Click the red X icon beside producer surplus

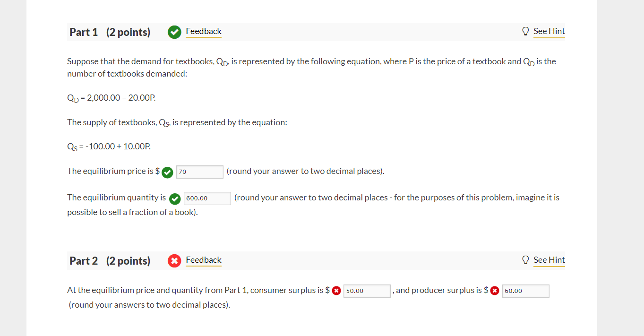(495, 290)
